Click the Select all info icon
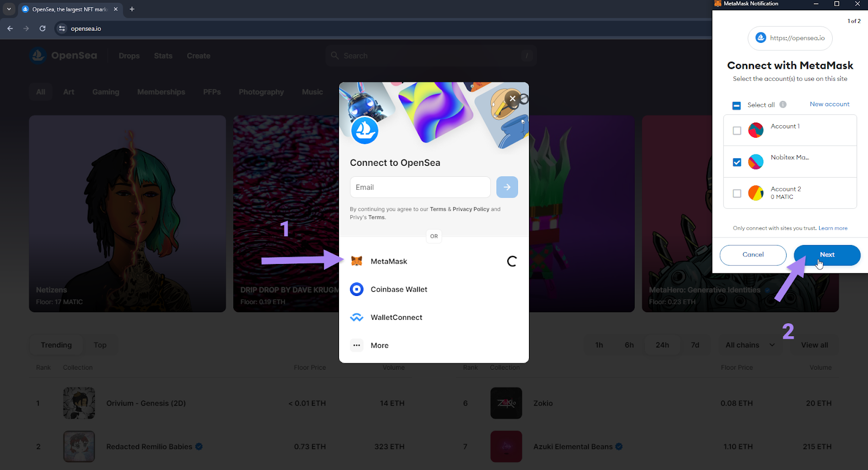 783,105
